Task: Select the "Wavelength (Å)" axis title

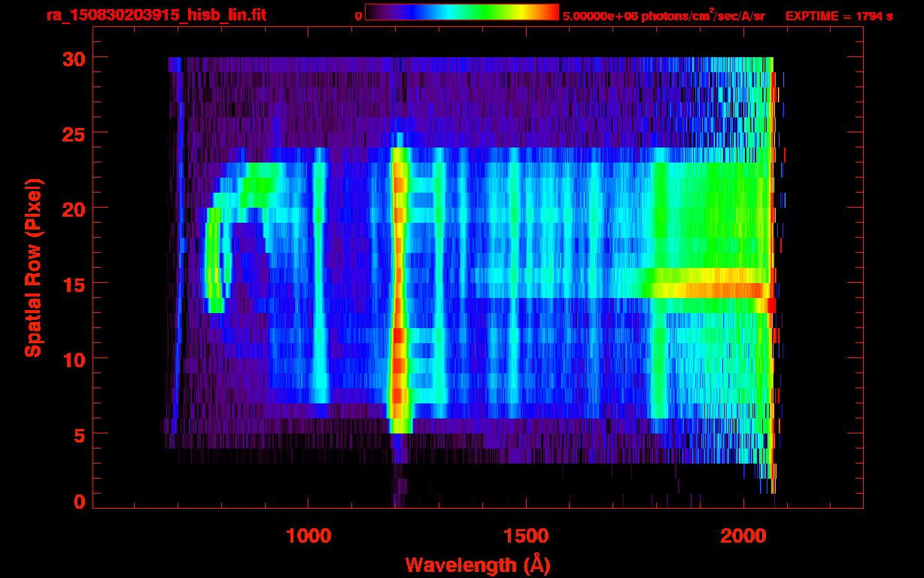Action: (473, 564)
